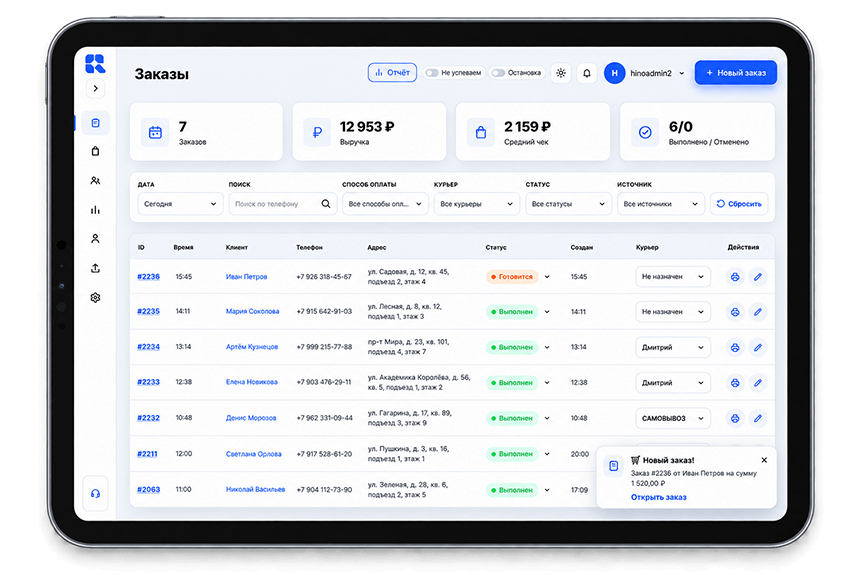Open the upload/export sidebar icon
Viewport: 862px width, 575px height.
click(x=96, y=268)
